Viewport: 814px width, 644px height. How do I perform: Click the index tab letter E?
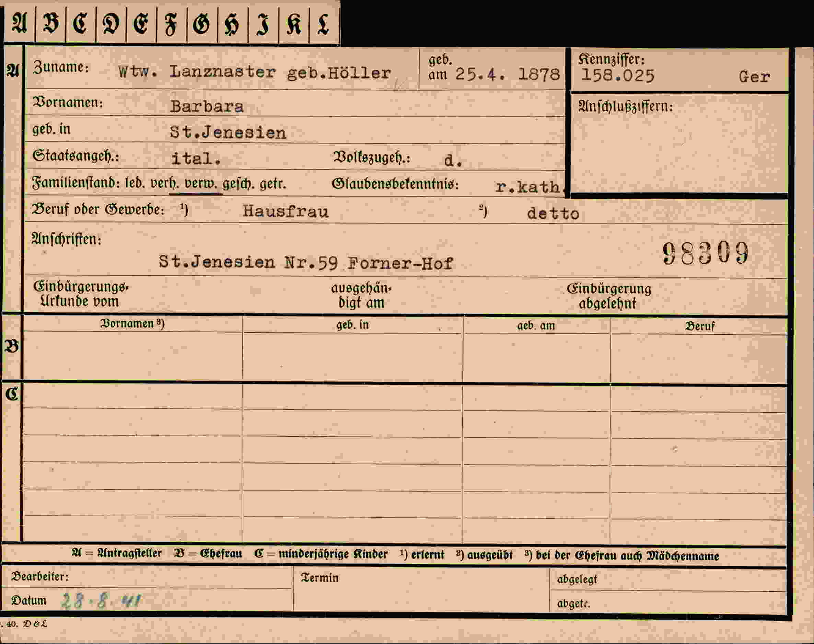(x=141, y=23)
